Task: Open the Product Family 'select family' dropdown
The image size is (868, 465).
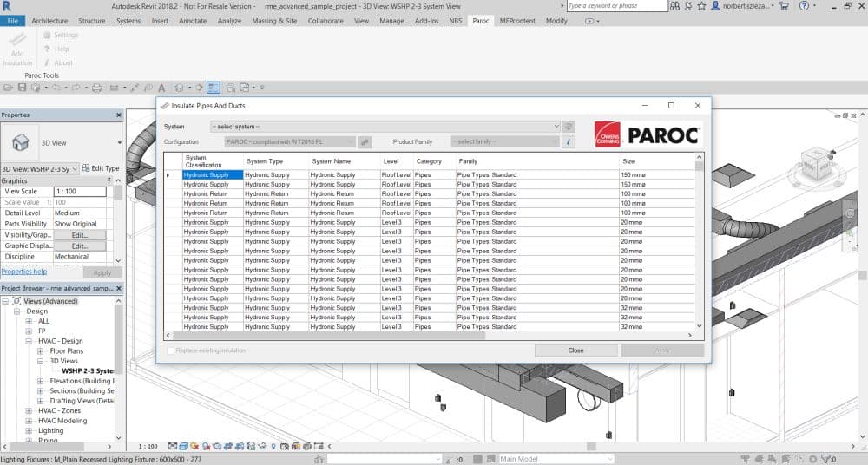Action: (505, 142)
